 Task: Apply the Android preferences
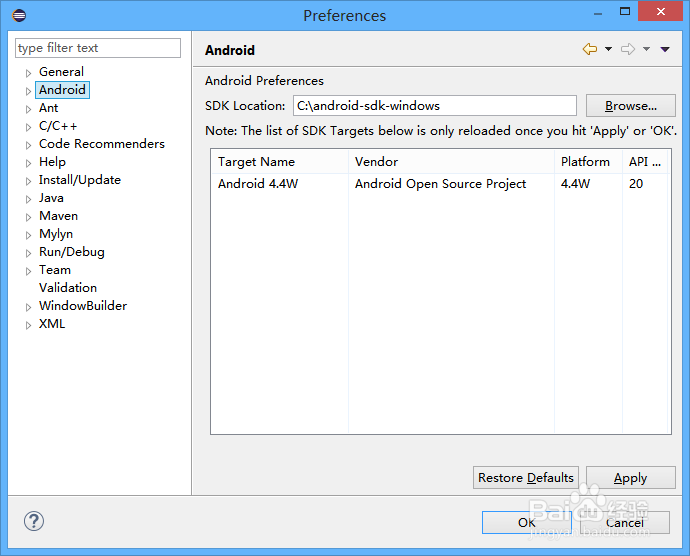[630, 478]
